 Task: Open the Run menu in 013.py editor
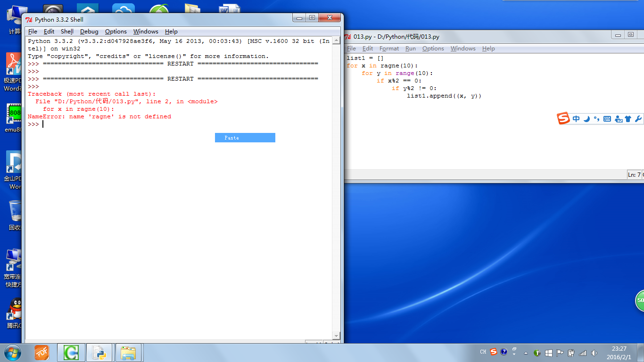coord(411,49)
